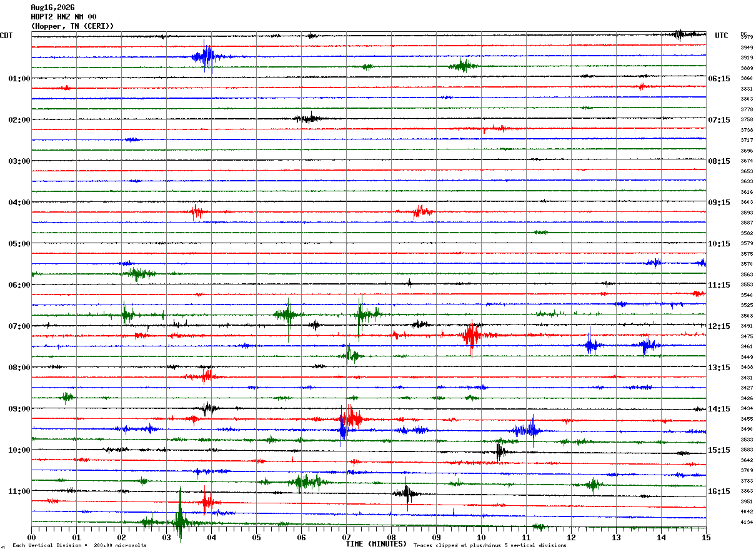Click the DC offset value 3449
The height and width of the screenshot is (554, 756).
coord(747,357)
